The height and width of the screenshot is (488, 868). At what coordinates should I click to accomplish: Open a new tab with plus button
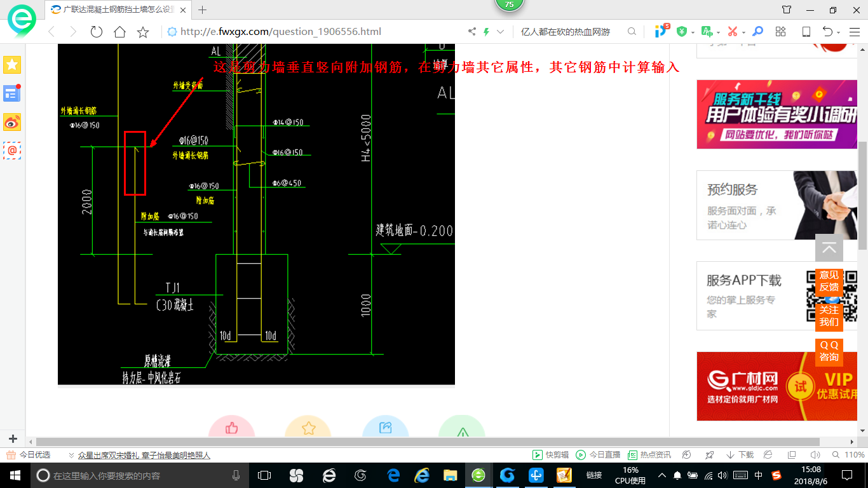click(203, 10)
